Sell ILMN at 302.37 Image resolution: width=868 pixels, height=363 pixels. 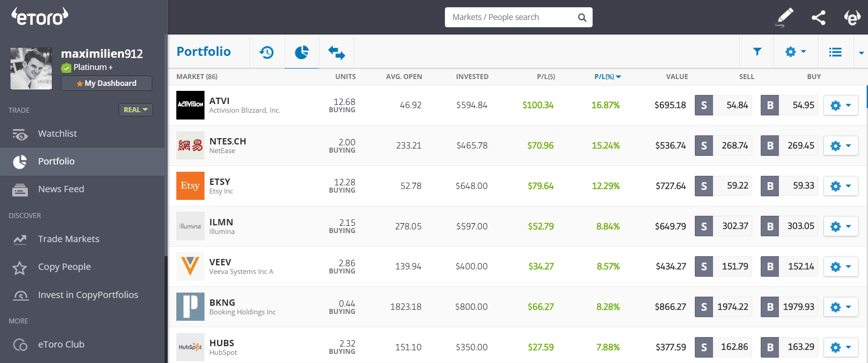[x=723, y=226]
